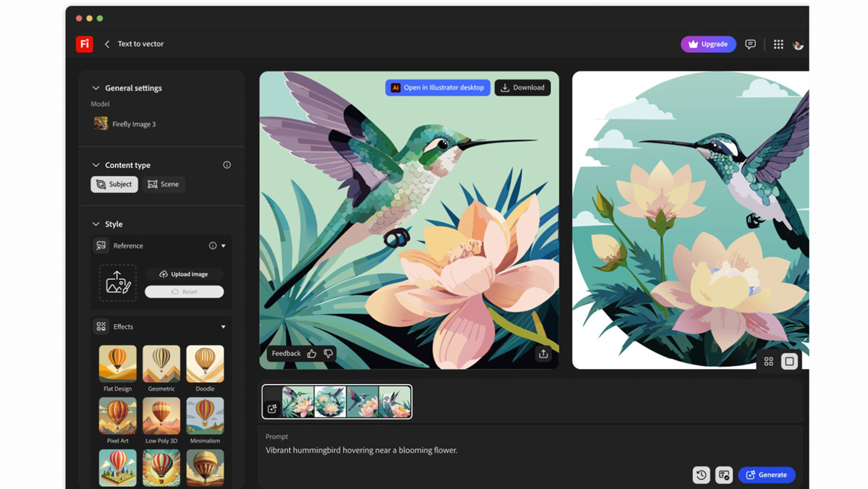Click the 'Text to vector' title
This screenshot has width=868, height=489.
click(140, 44)
